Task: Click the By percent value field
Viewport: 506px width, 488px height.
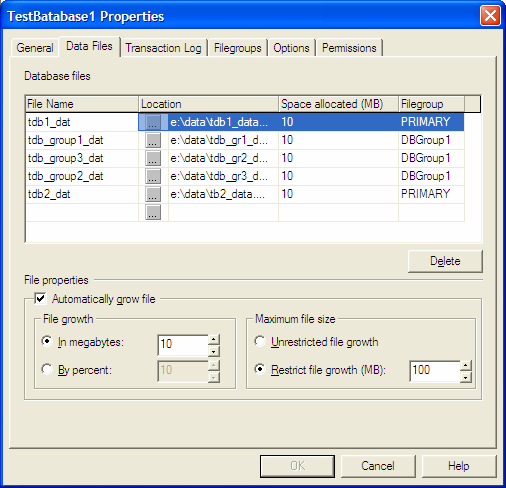Action: tap(183, 372)
